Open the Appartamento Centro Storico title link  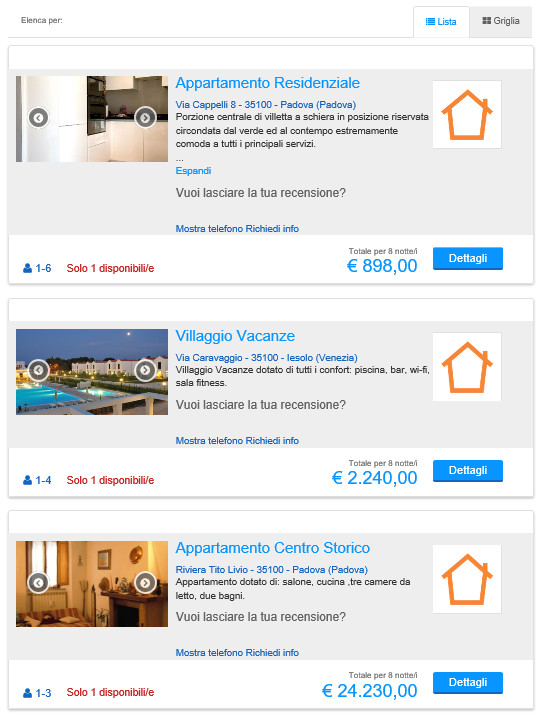pyautogui.click(x=273, y=548)
